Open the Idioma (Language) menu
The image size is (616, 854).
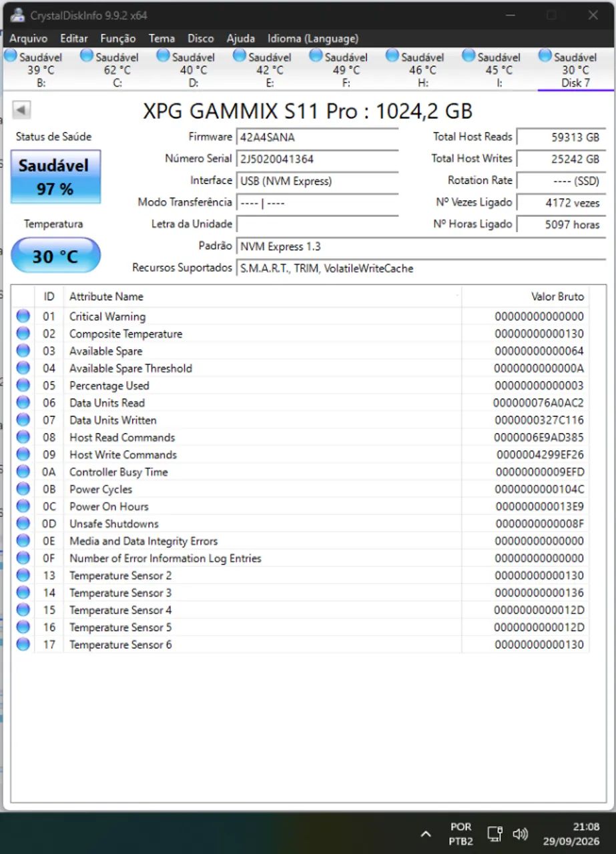click(x=313, y=38)
